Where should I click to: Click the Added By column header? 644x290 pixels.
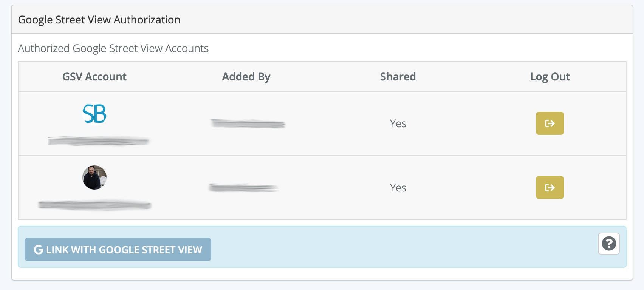[246, 77]
